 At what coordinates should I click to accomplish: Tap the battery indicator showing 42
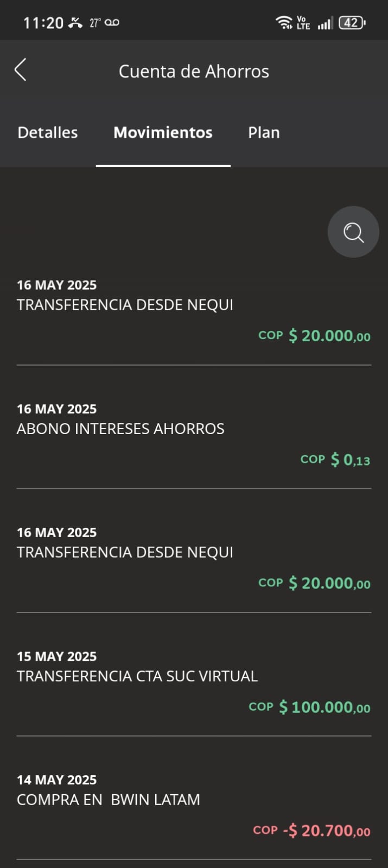click(x=352, y=23)
